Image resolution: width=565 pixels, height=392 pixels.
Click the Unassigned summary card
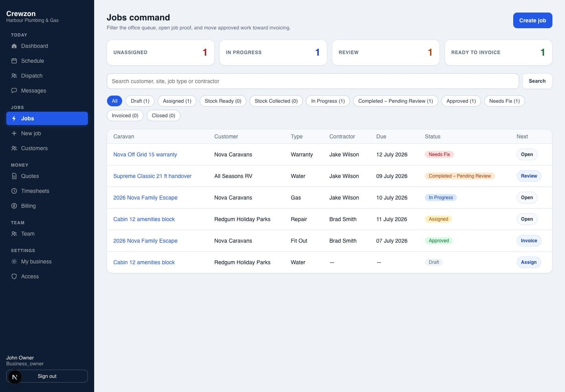(x=160, y=53)
